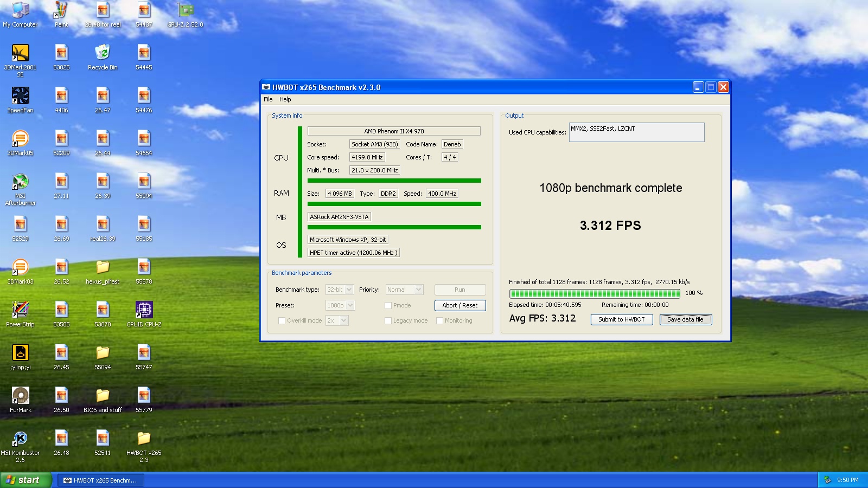This screenshot has width=868, height=488.
Task: Open the Benchmark type 32-bit dropdown
Action: pos(340,290)
